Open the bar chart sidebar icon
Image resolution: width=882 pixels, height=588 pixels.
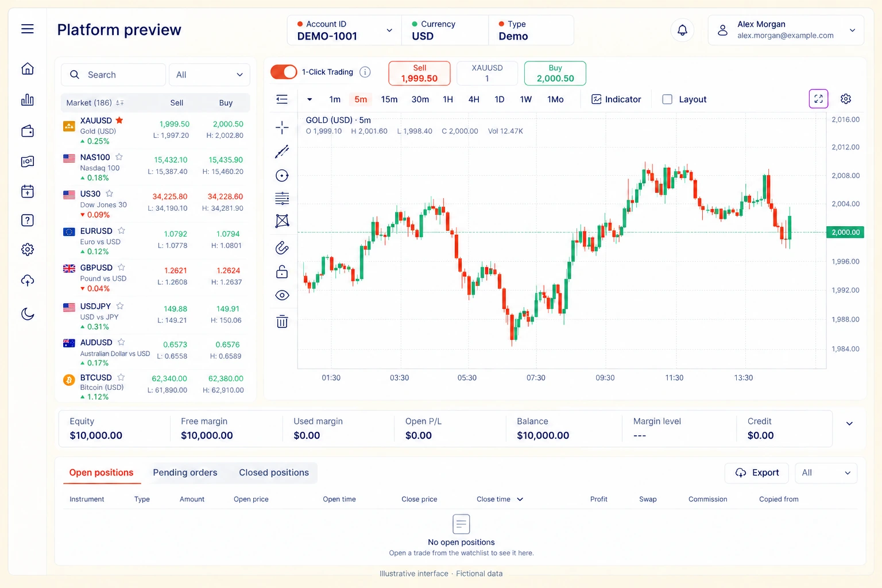coord(28,100)
